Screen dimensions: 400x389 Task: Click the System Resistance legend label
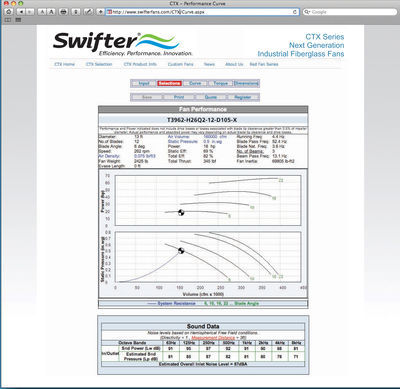[176, 303]
